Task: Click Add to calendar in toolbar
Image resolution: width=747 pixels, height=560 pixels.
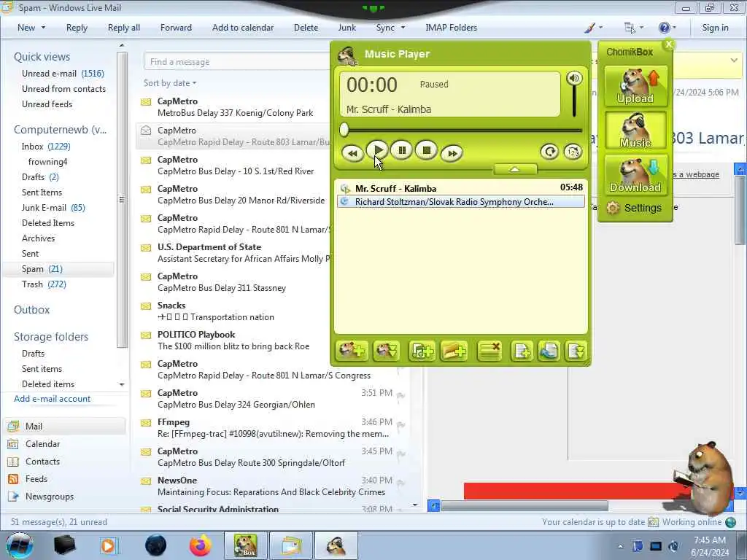Action: pyautogui.click(x=243, y=28)
